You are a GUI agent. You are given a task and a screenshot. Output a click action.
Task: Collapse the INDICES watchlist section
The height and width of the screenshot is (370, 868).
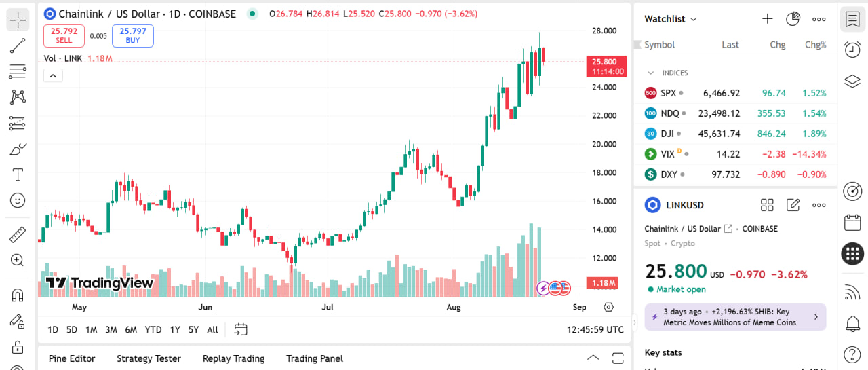point(651,73)
